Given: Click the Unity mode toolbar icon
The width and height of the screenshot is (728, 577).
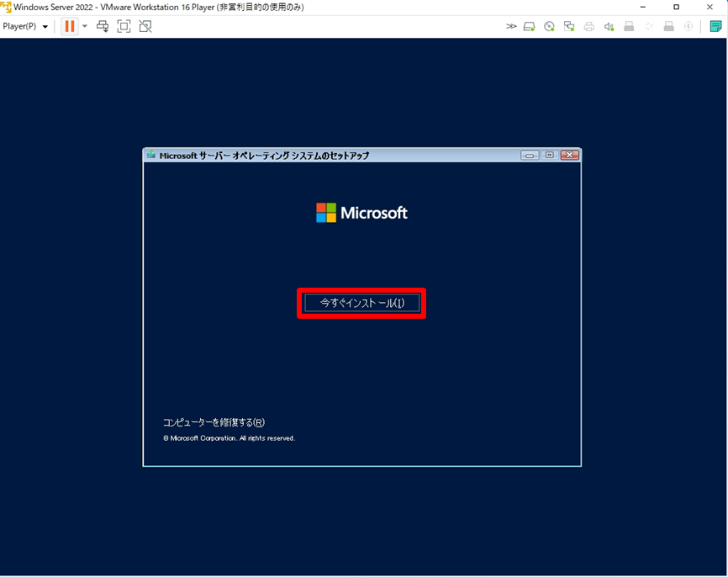Looking at the screenshot, I should pos(145,26).
